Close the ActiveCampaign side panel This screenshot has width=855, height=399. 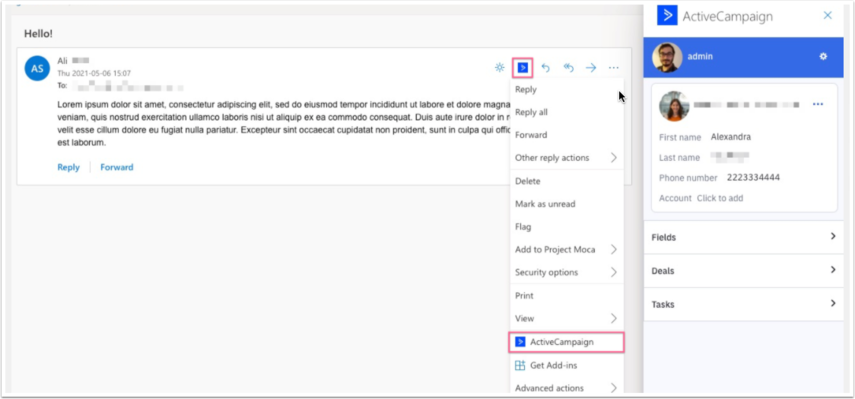pyautogui.click(x=828, y=15)
